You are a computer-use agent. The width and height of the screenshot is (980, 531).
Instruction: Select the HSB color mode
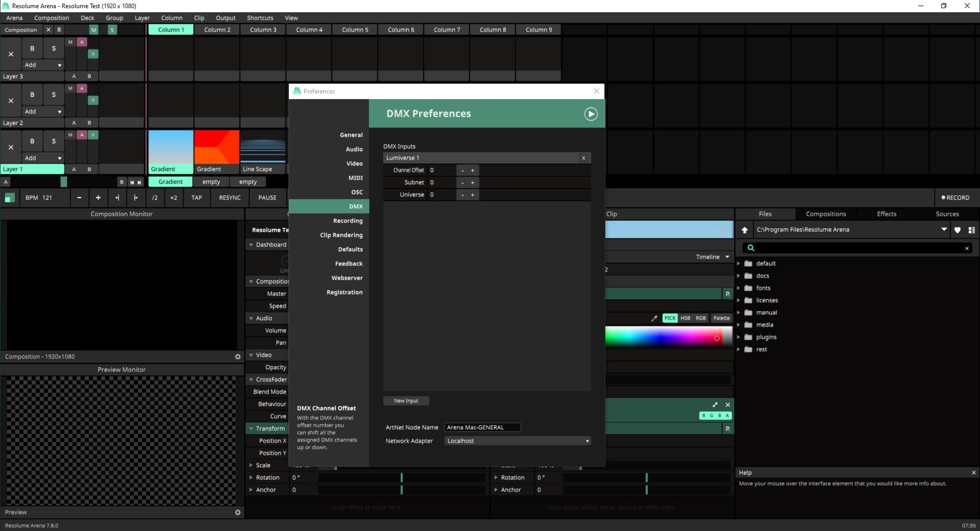(x=685, y=318)
